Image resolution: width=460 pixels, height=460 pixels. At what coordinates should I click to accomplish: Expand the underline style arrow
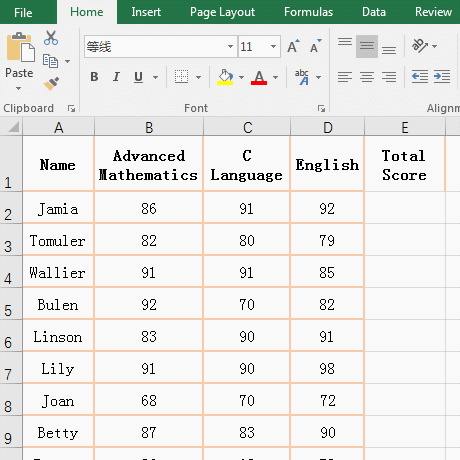coord(155,77)
